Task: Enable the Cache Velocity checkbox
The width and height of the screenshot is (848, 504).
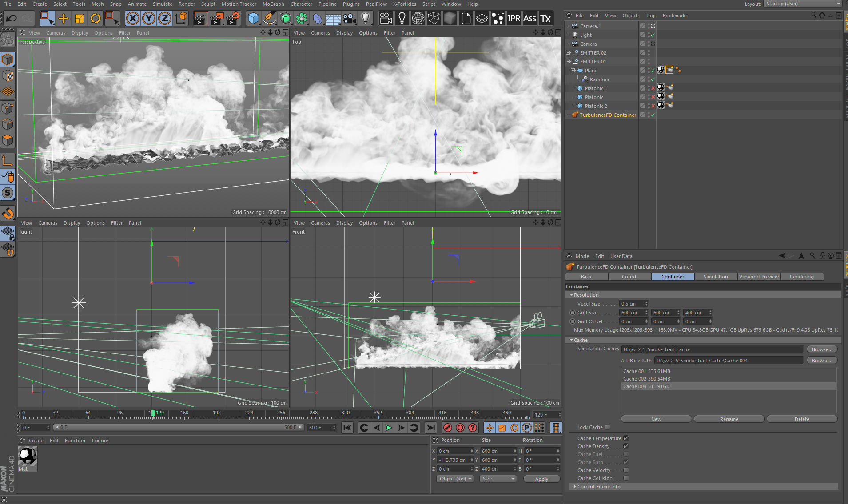Action: [626, 470]
